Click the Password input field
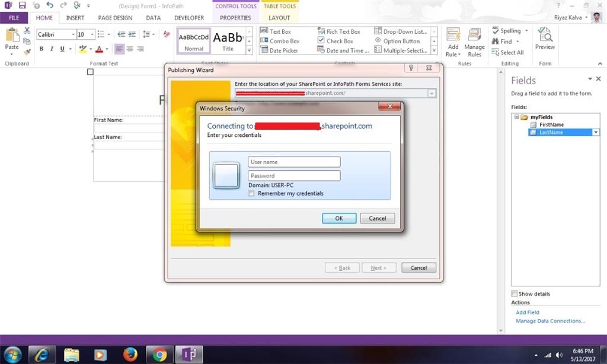Viewport: 607px width, 364px height. coord(294,175)
